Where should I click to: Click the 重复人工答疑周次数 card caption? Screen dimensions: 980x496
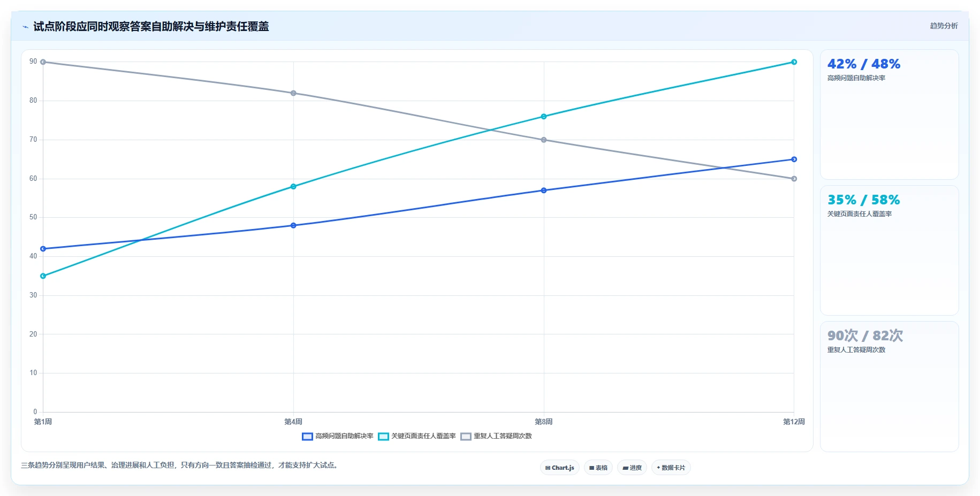(856, 350)
